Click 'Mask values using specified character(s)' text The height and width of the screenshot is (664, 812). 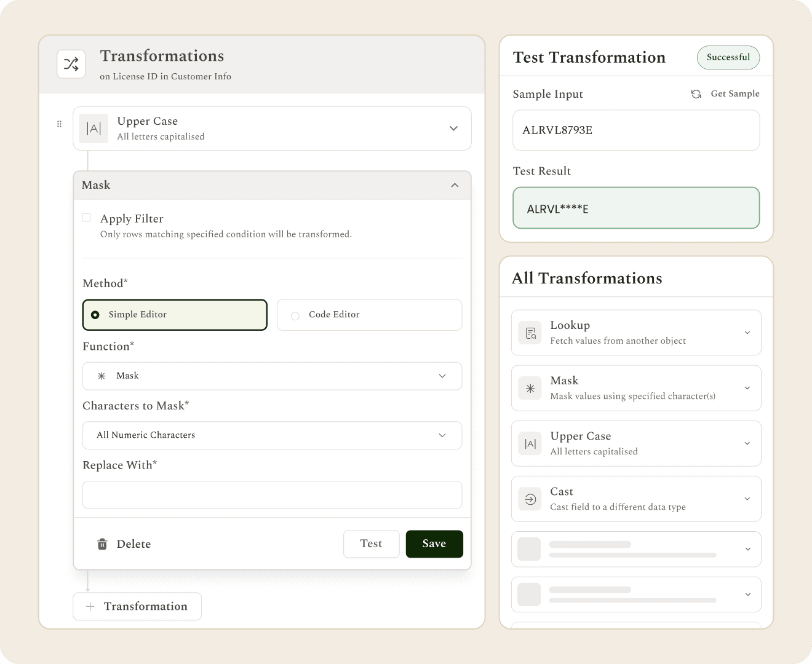632,397
